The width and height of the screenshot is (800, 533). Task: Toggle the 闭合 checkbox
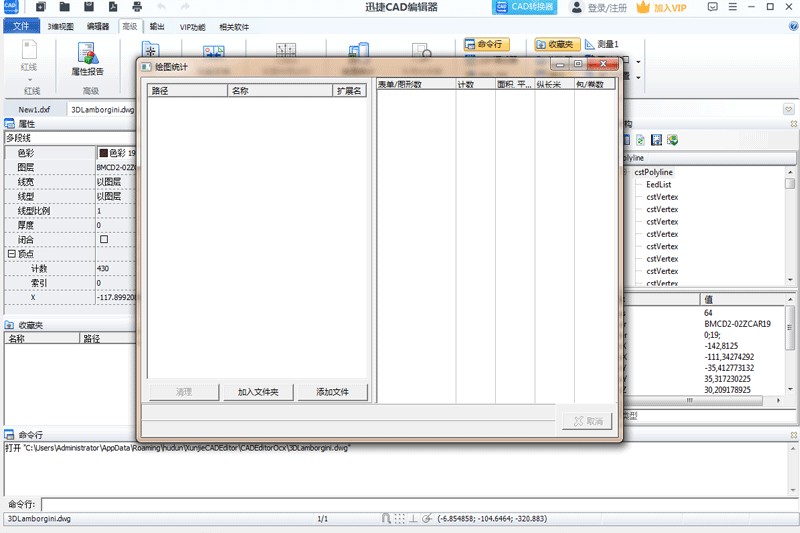[x=104, y=239]
